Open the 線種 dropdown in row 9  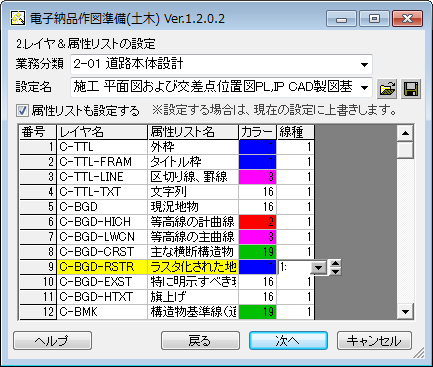pyautogui.click(x=319, y=267)
